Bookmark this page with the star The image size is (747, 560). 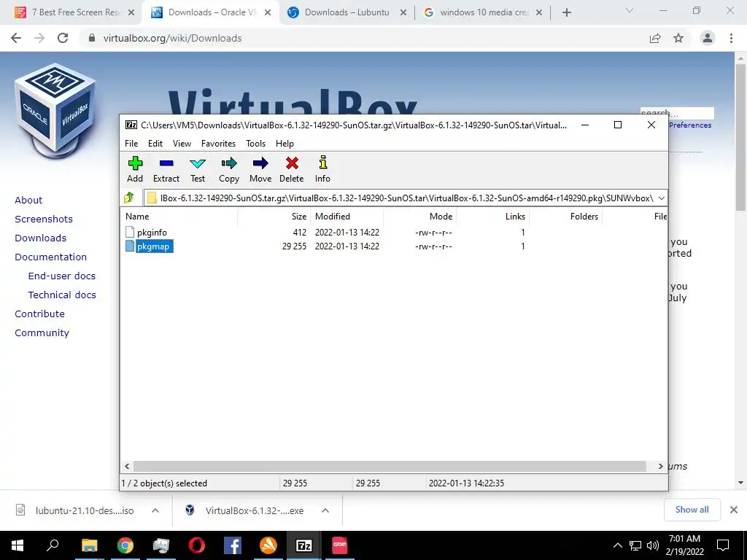tap(678, 38)
